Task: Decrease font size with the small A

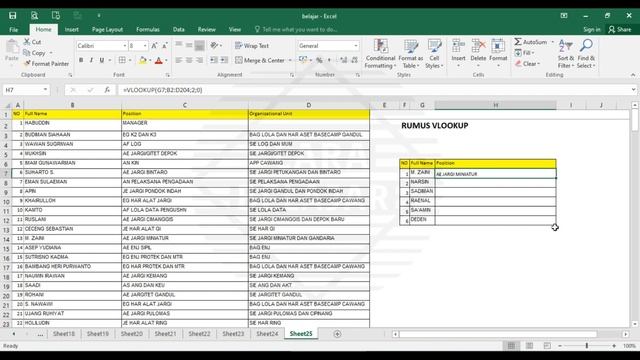Action: click(x=164, y=46)
